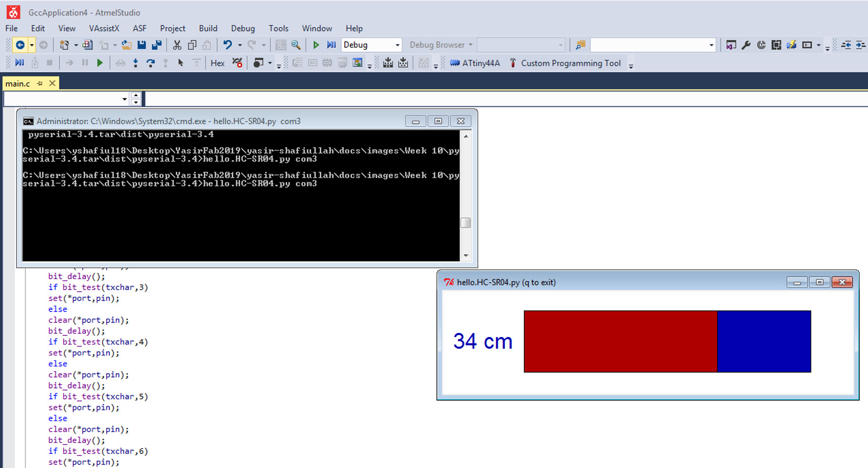Open the Debug configuration dropdown
Screen dimensions: 868x468
[371, 45]
